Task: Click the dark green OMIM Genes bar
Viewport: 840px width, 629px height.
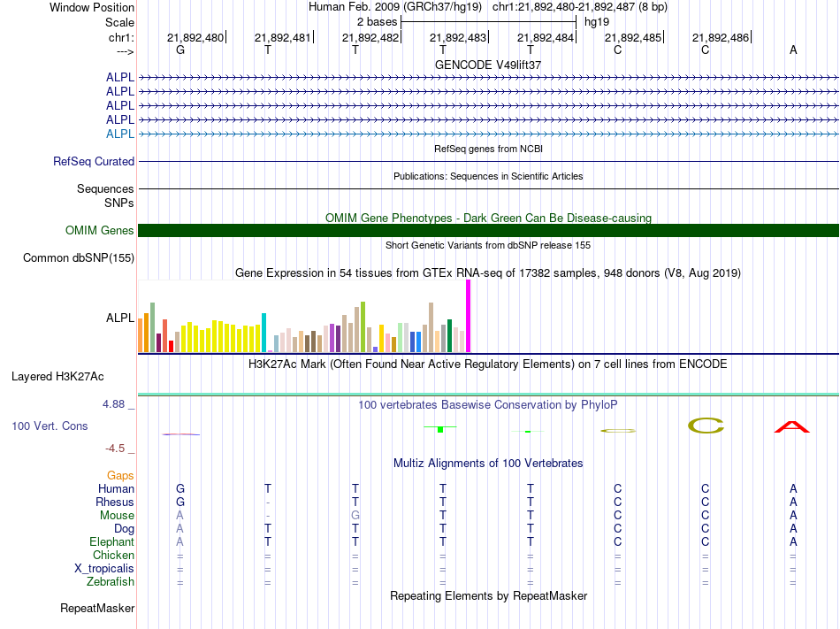Action: click(x=488, y=230)
